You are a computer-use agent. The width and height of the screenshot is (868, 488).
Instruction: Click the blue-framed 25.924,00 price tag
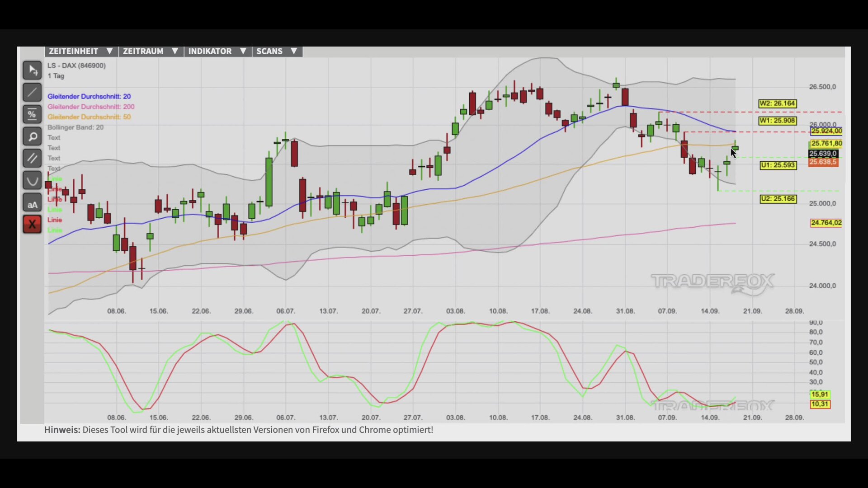click(826, 131)
